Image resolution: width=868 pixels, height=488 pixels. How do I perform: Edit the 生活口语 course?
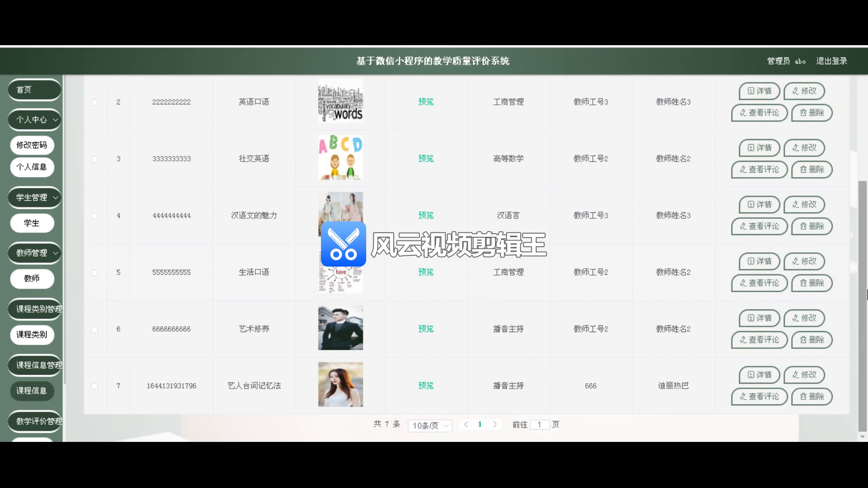click(x=804, y=261)
